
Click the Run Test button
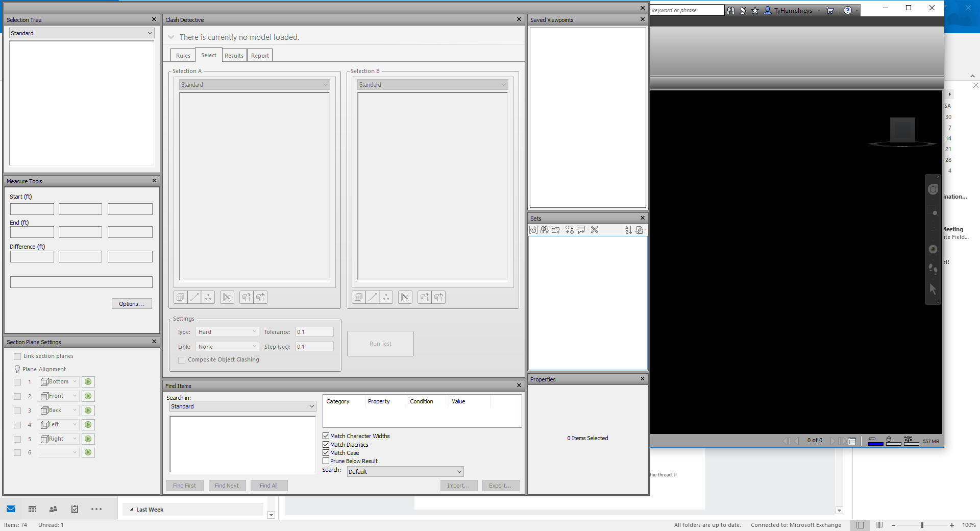(x=380, y=344)
